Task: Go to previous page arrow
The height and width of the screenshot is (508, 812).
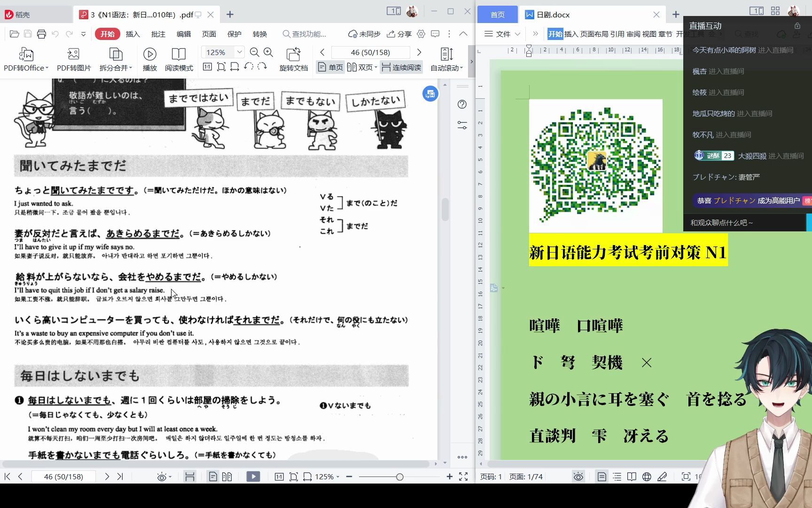Action: point(322,52)
